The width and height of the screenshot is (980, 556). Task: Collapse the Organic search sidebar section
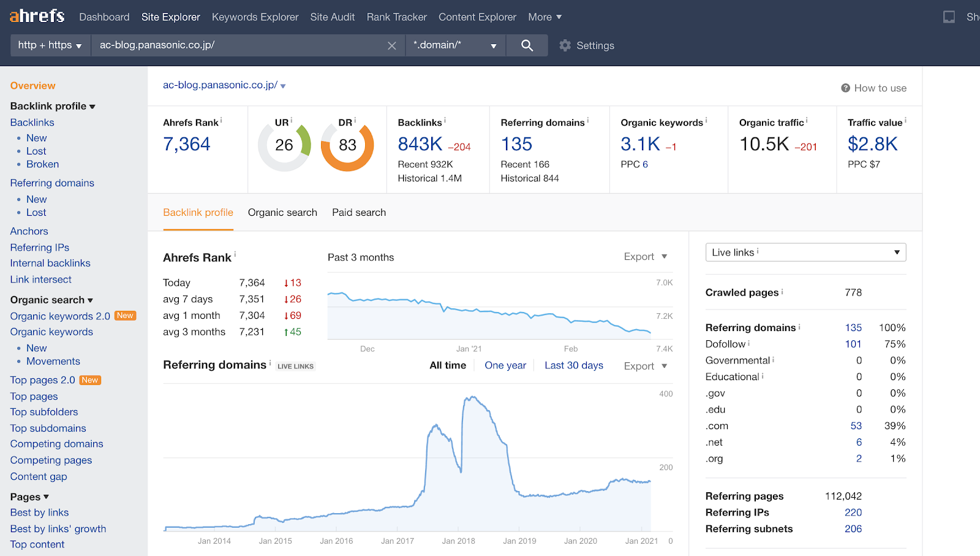point(51,300)
